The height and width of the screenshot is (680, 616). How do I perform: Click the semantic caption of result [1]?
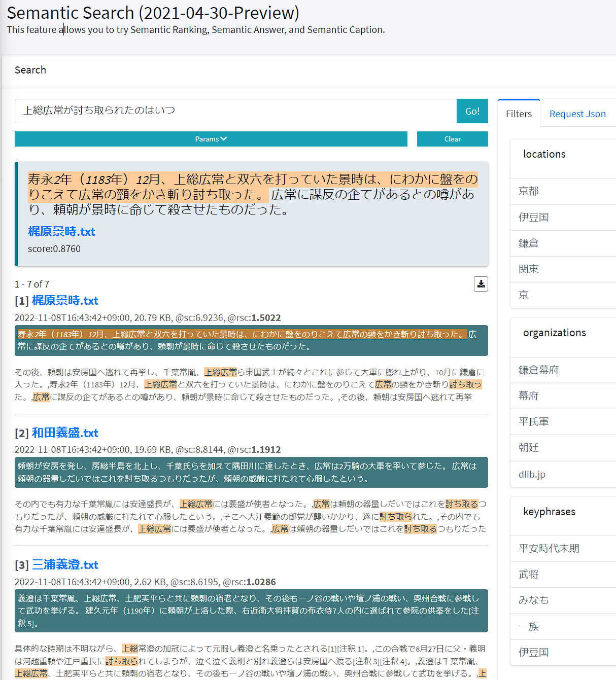pyautogui.click(x=251, y=340)
